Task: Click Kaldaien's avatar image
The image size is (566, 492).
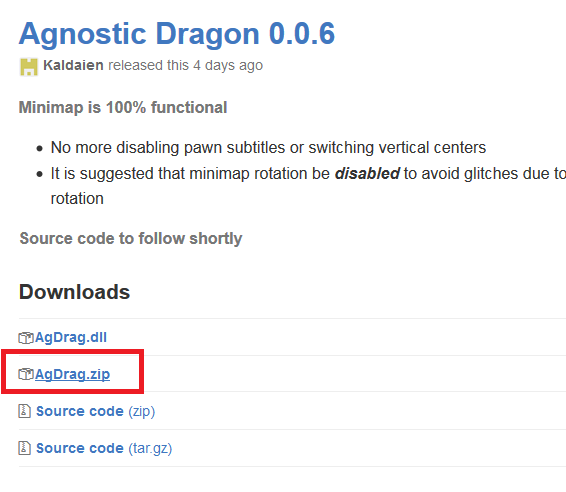Action: pyautogui.click(x=29, y=67)
